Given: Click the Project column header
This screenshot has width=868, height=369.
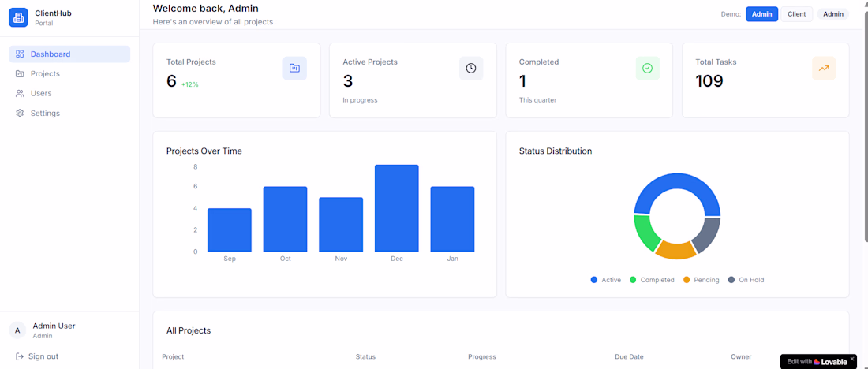Looking at the screenshot, I should (x=173, y=357).
